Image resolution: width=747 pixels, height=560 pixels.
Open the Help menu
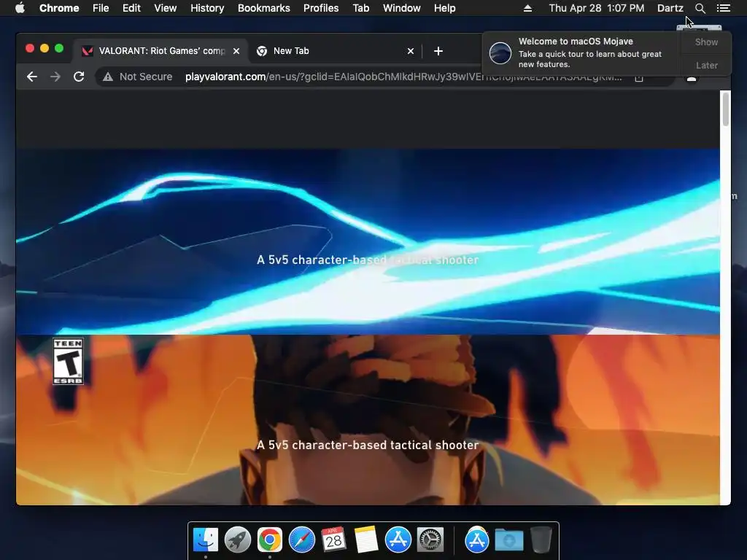pos(444,8)
